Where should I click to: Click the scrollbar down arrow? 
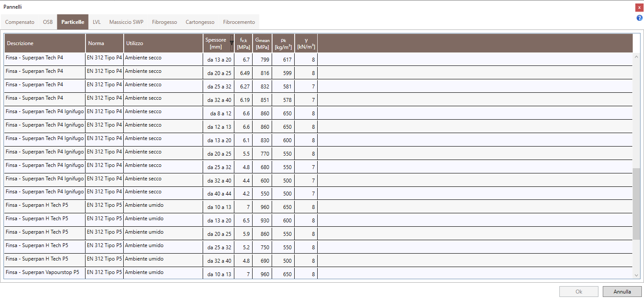[637, 275]
